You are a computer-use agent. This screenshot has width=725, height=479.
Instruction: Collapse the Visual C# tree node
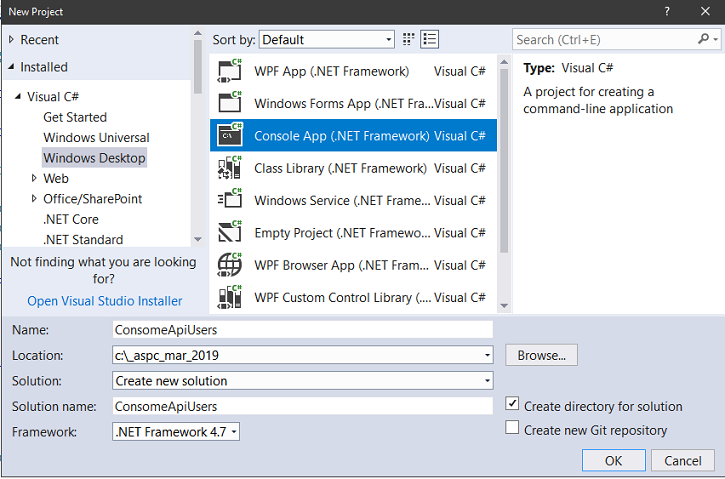18,97
